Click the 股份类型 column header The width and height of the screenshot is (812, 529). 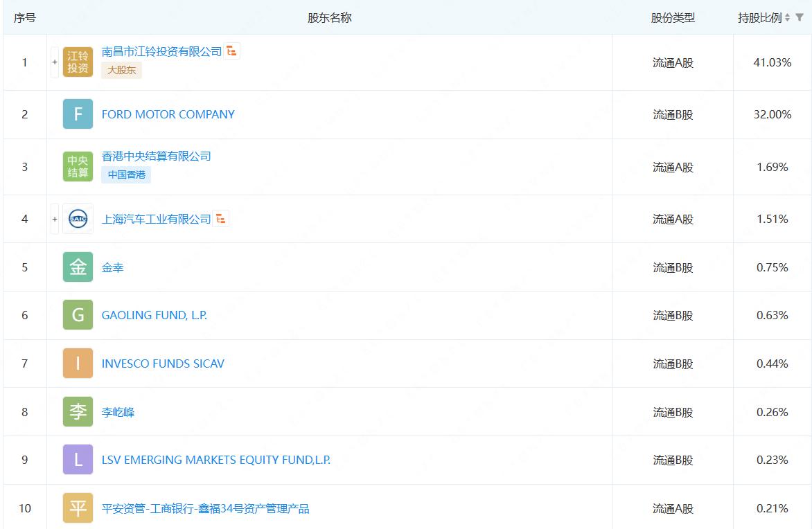point(673,18)
